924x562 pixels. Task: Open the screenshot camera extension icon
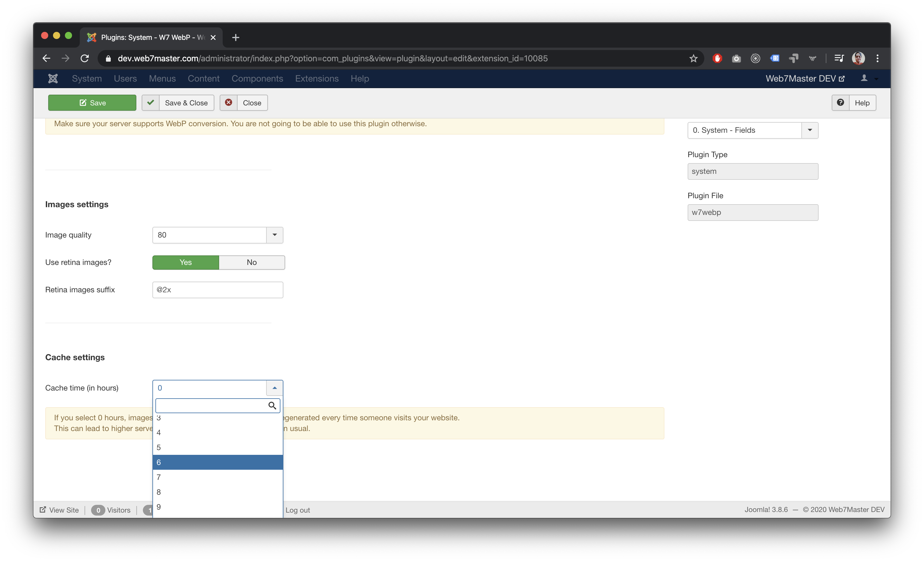[736, 58]
